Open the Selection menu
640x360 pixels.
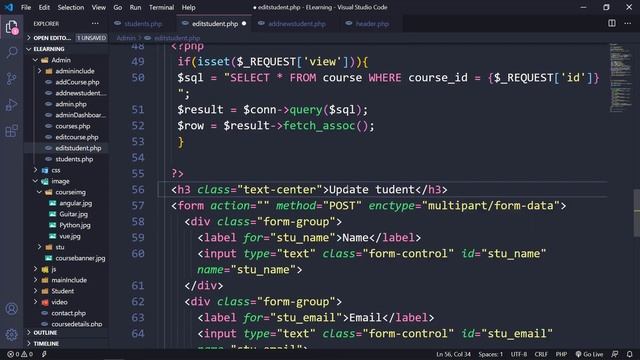(71, 7)
